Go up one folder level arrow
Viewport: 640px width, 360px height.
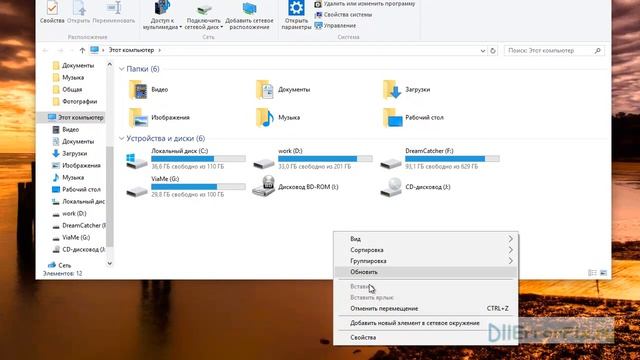click(x=82, y=50)
